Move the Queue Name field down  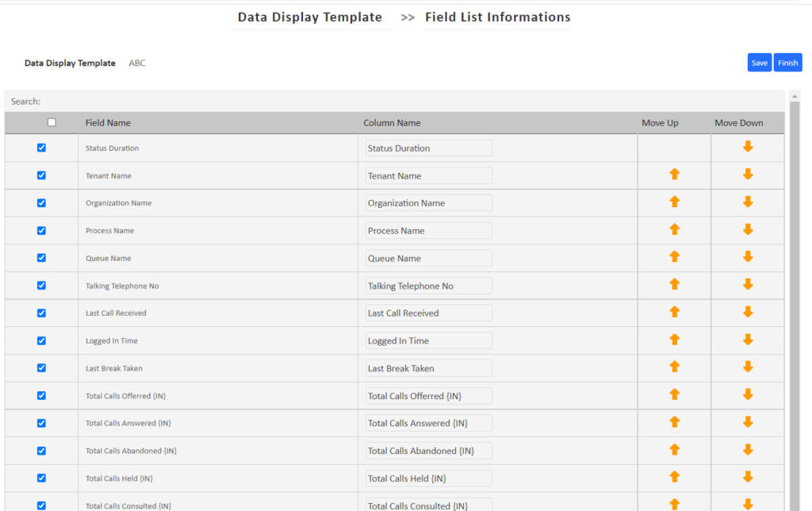tap(746, 257)
